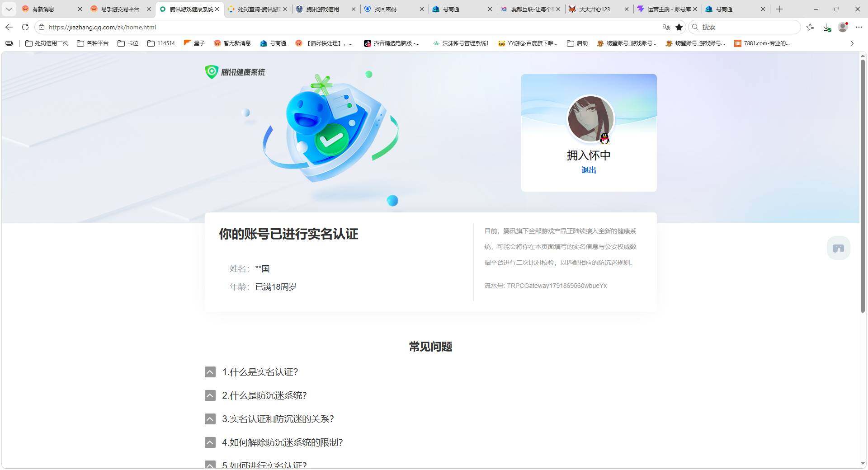Click the vertical page scrollbar thumb
Image resolution: width=868 pixels, height=470 pixels.
click(x=863, y=185)
